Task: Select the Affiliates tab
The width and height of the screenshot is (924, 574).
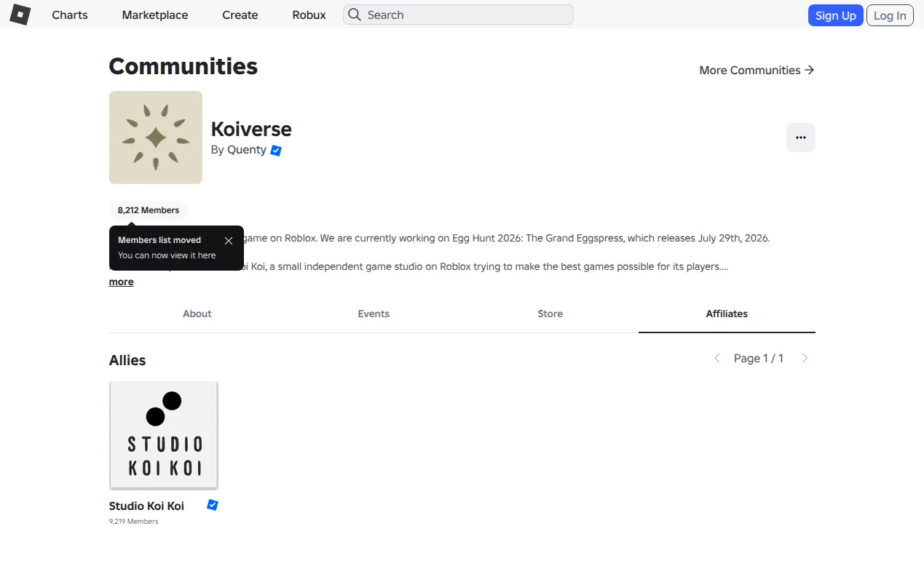Action: pyautogui.click(x=727, y=314)
